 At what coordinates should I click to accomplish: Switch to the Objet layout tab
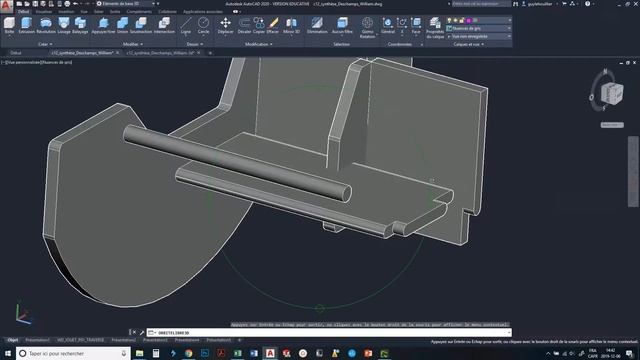point(13,340)
